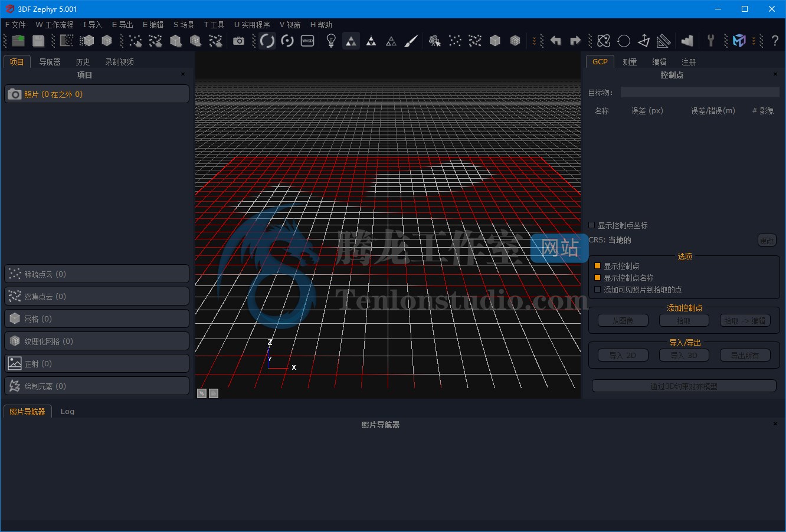The width and height of the screenshot is (786, 532).
Task: Expand toolbar overflow chevrons left of undo
Action: coord(535,41)
